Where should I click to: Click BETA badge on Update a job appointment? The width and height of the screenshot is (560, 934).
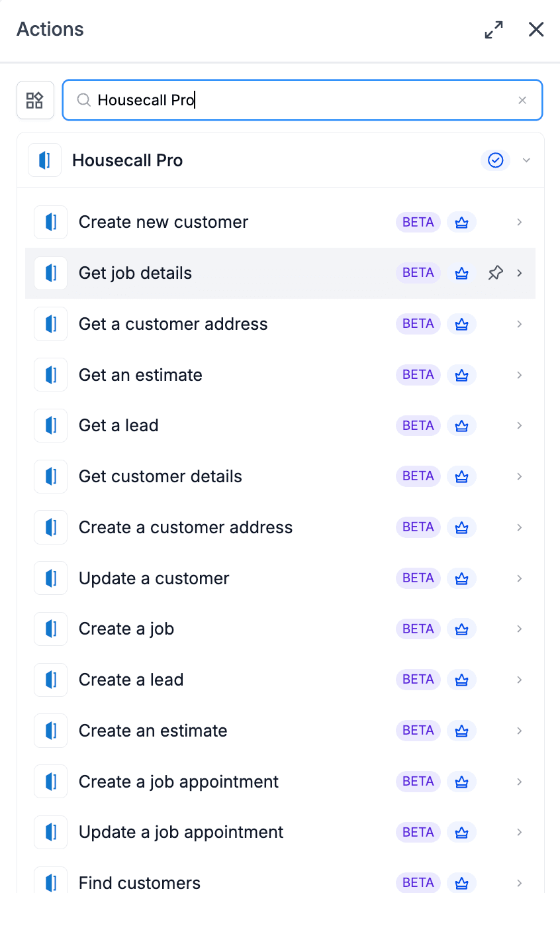click(418, 832)
